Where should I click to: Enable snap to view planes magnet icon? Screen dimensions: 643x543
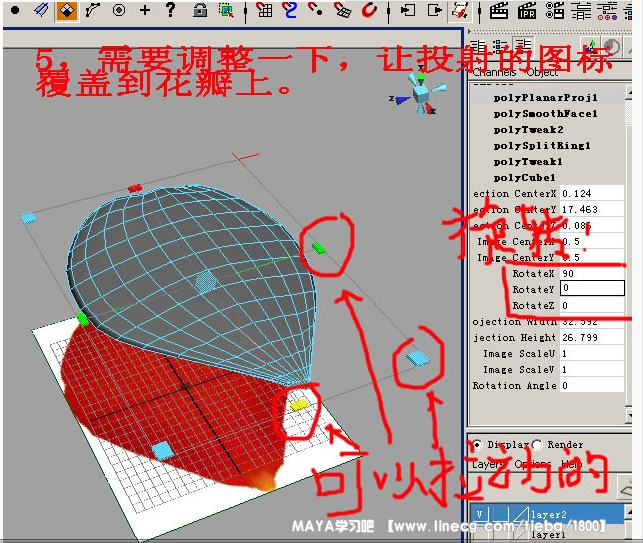click(342, 10)
